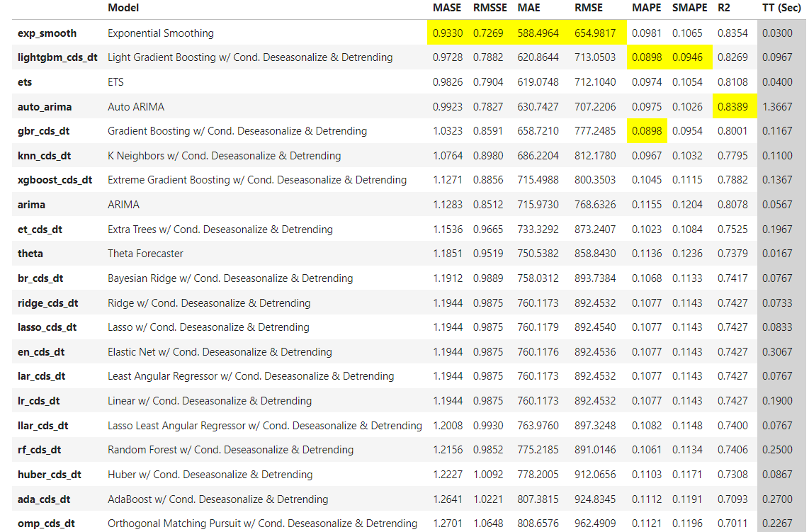
Task: Select the et_cds_dt row index
Action: tap(40, 229)
